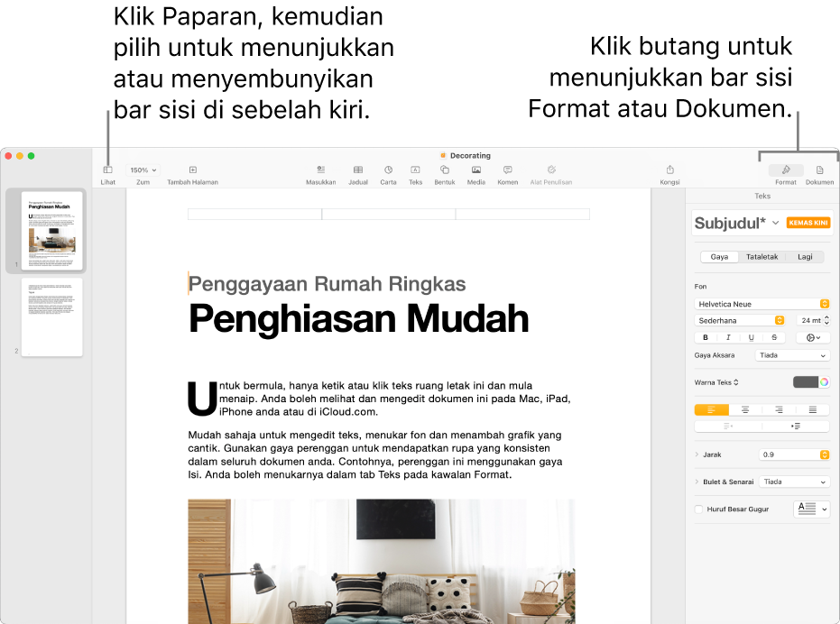This screenshot has height=624, width=840.
Task: Switch to the Gaya tab
Action: tap(719, 257)
